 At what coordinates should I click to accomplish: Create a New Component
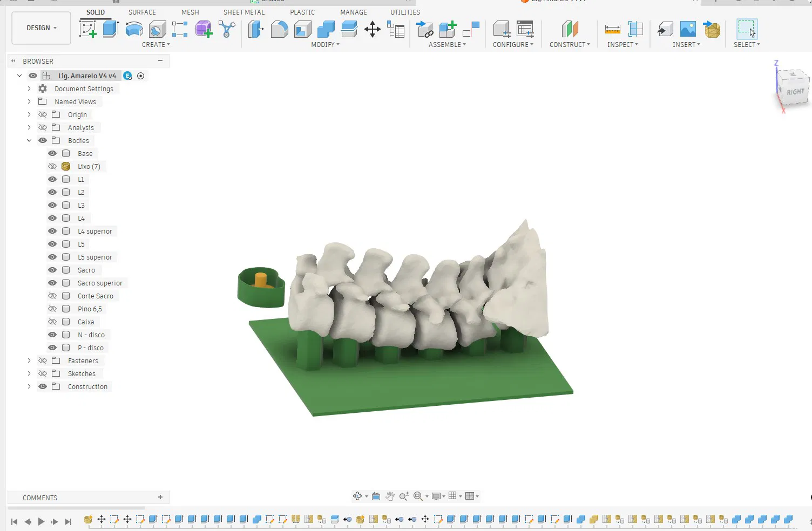point(448,29)
